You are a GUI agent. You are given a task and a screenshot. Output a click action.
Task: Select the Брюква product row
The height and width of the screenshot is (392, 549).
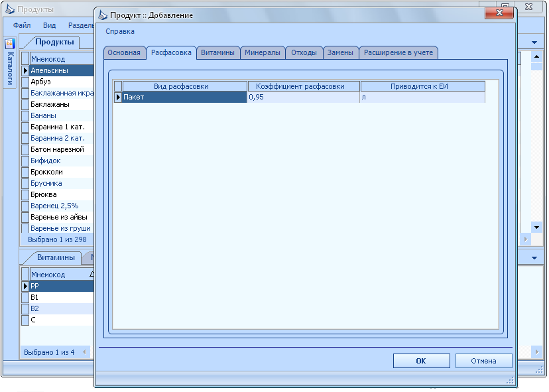[x=62, y=194]
